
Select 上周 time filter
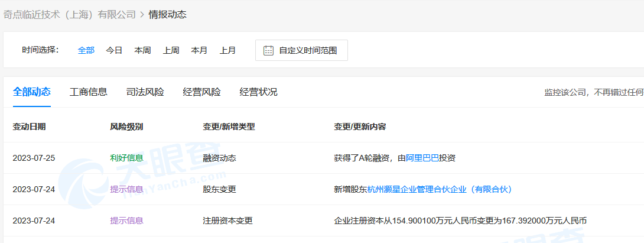pos(171,51)
